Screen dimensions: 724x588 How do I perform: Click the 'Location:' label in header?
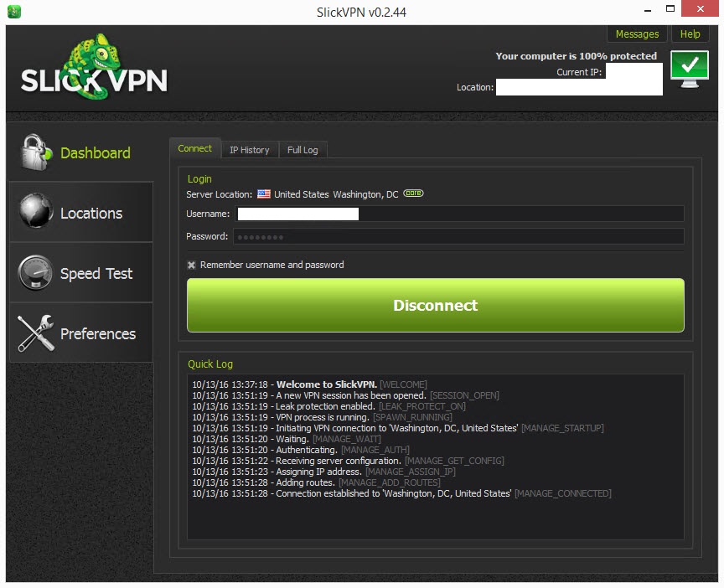475,87
